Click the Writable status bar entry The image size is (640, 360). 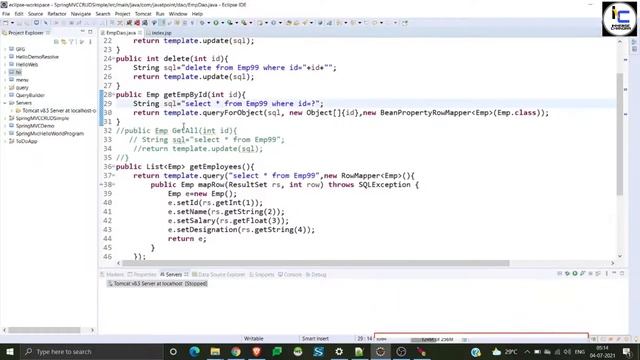[253, 339]
